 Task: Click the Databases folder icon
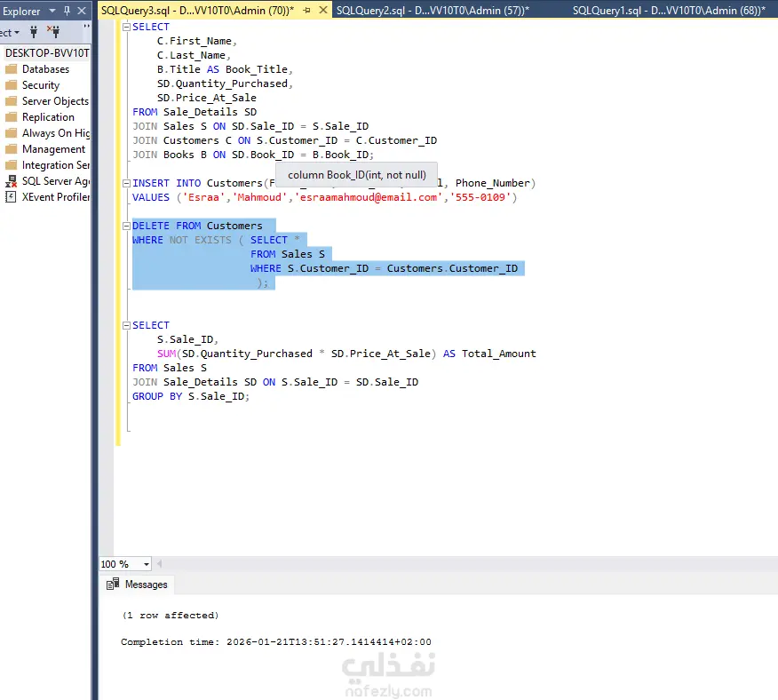(x=11, y=69)
